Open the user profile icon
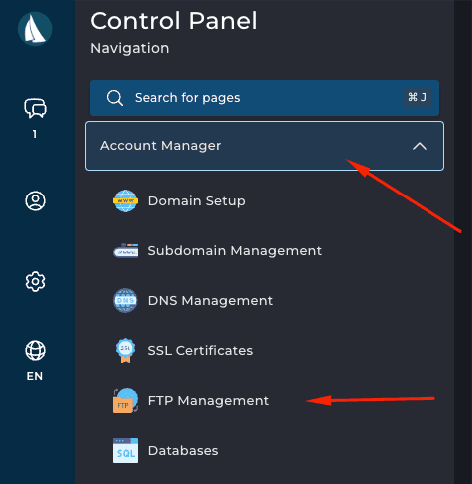The height and width of the screenshot is (484, 472). 35,201
